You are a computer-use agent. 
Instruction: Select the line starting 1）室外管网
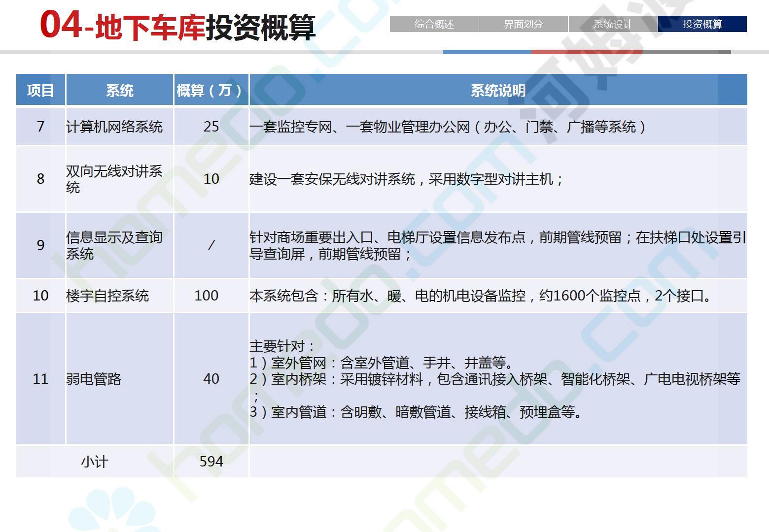pyautogui.click(x=383, y=363)
